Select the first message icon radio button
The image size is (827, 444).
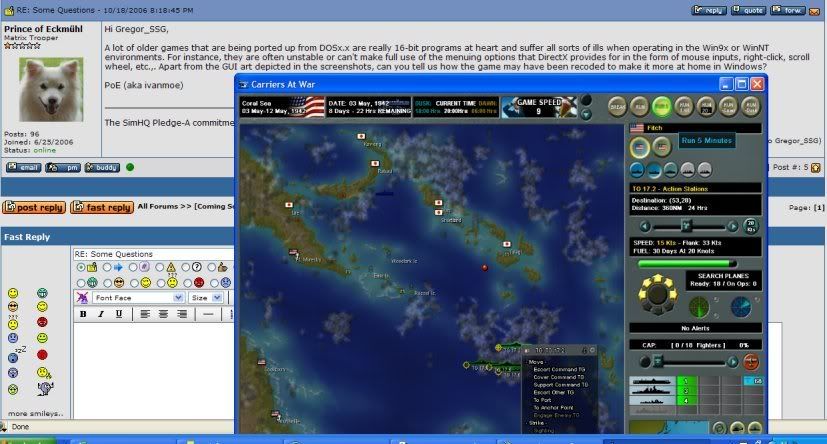pyautogui.click(x=80, y=268)
